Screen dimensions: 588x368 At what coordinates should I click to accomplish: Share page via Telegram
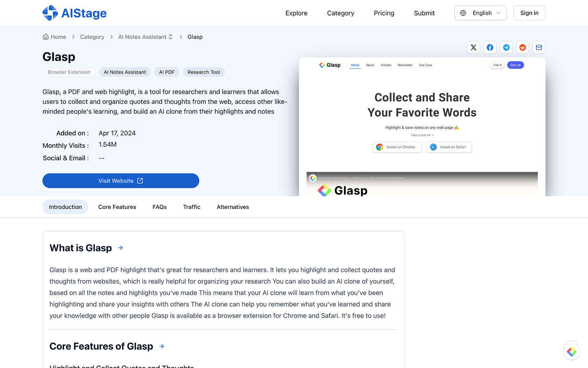(506, 47)
